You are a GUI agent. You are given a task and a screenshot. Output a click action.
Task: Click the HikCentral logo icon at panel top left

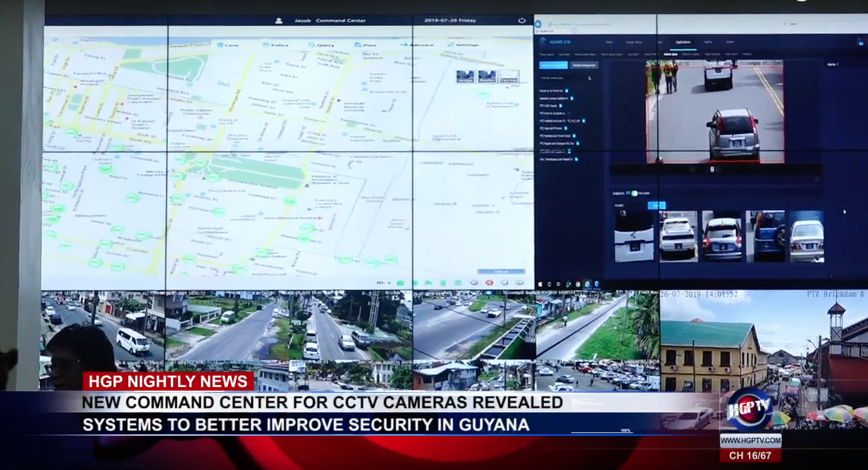(542, 41)
